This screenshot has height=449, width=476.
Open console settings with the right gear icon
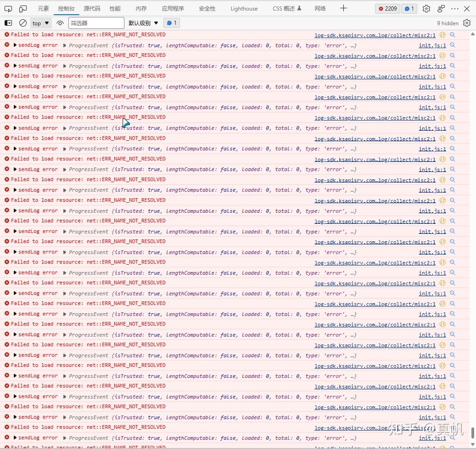467,22
